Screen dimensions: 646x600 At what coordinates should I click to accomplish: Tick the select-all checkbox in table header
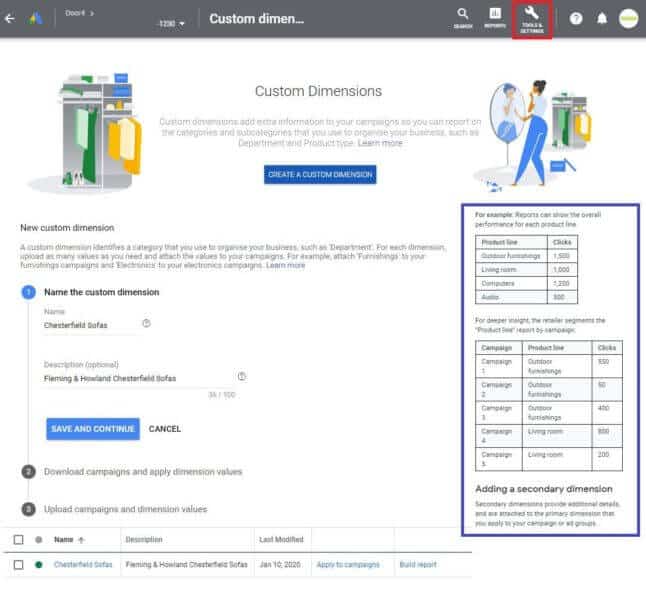tap(19, 540)
